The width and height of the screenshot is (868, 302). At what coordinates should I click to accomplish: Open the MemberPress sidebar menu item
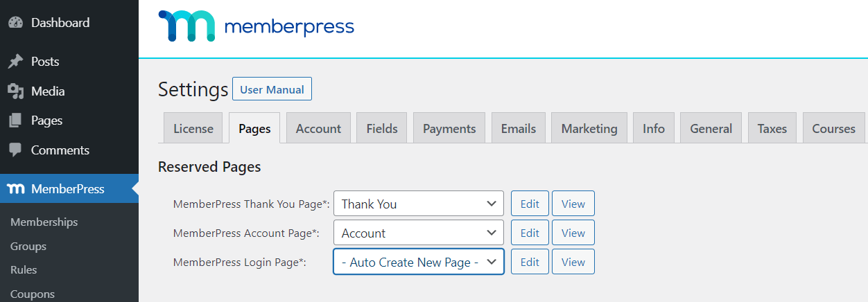[x=69, y=189]
